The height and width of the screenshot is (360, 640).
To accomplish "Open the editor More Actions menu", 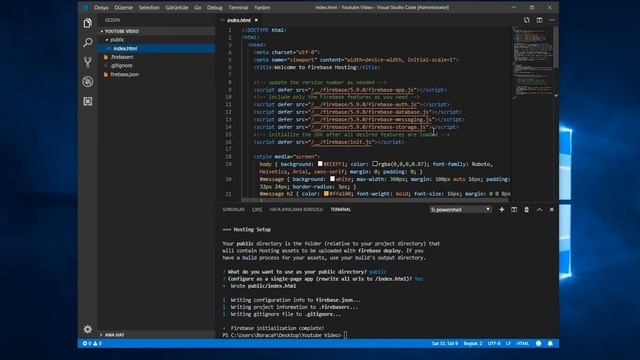I will tap(552, 20).
